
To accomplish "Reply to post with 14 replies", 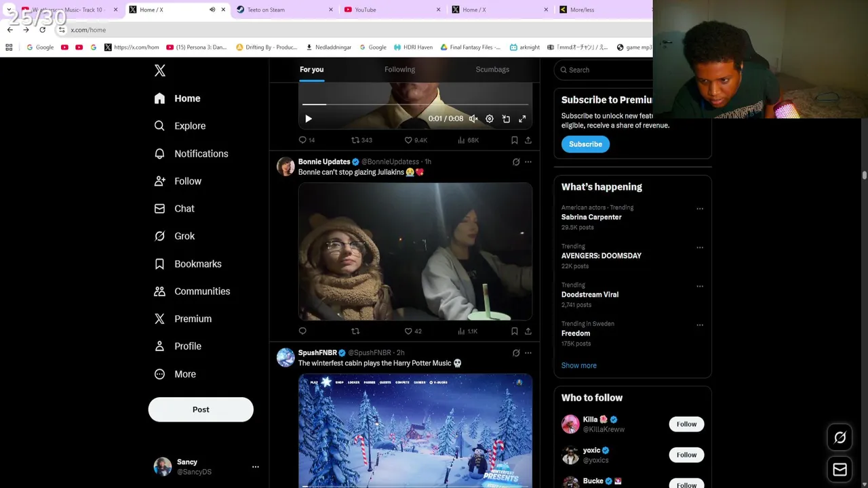I will (307, 140).
